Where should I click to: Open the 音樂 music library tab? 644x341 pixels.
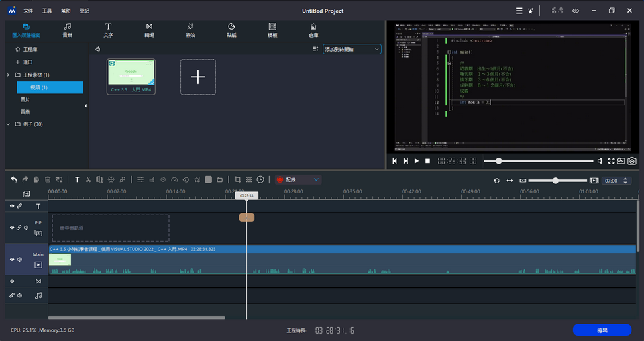pyautogui.click(x=67, y=30)
